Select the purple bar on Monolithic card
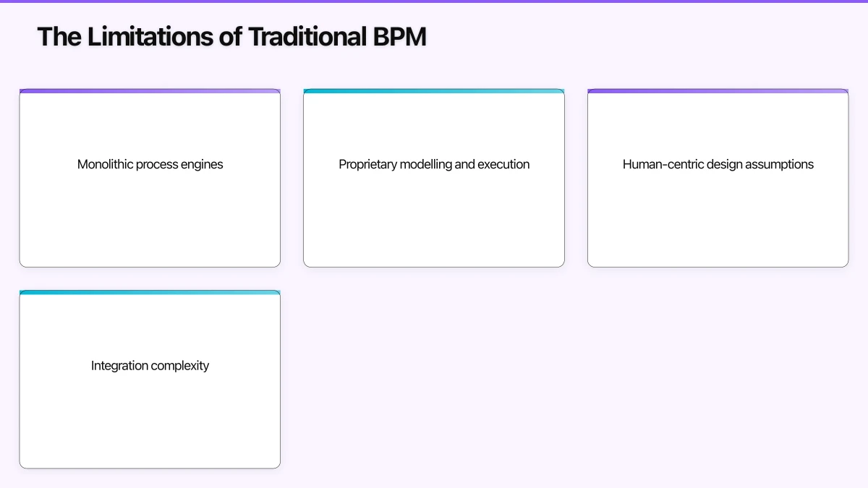868x488 pixels. pyautogui.click(x=150, y=91)
